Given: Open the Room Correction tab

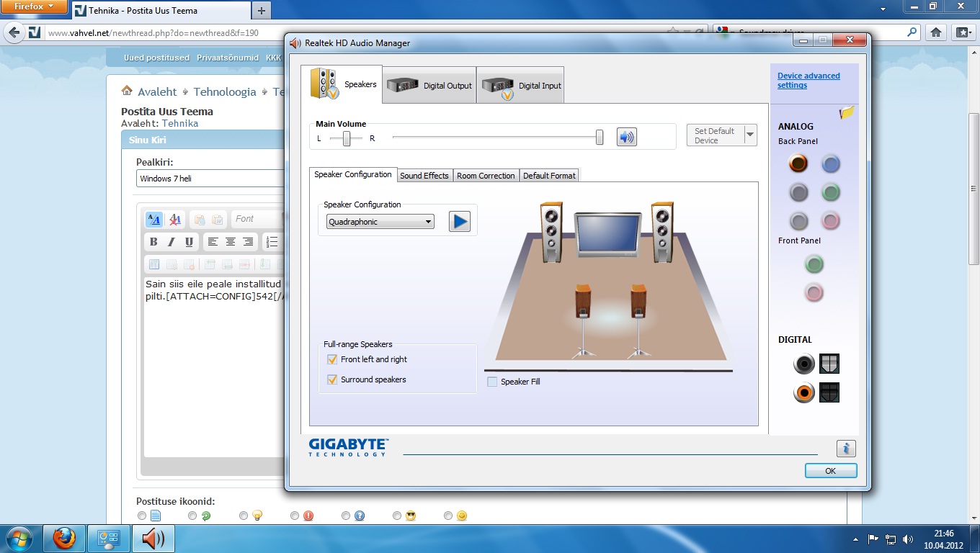Looking at the screenshot, I should pos(486,176).
